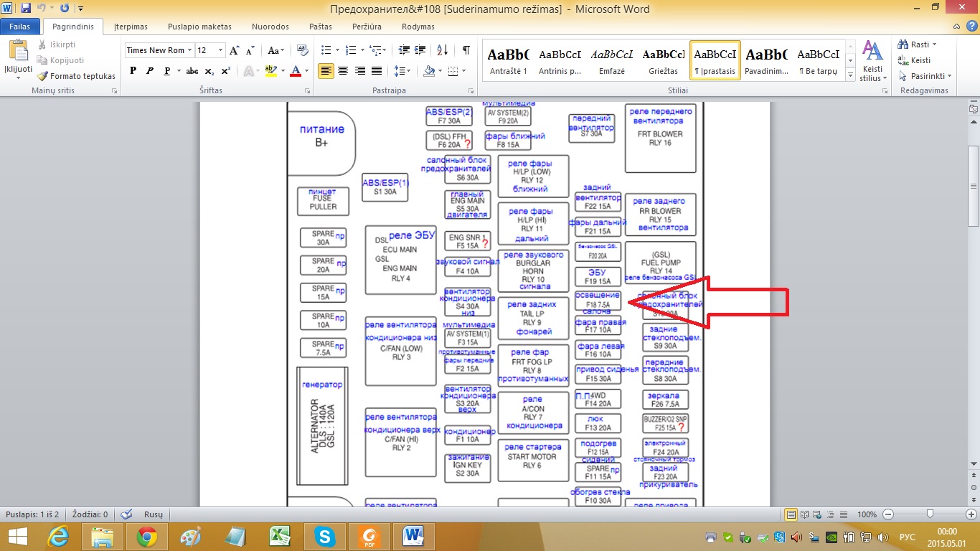Expand the font size 12 dropdown

tap(220, 50)
